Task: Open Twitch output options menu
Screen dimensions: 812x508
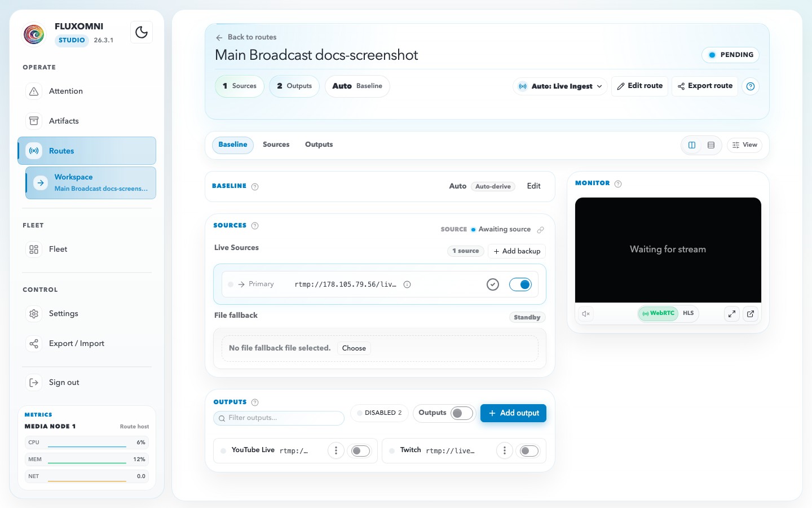Action: [505, 450]
